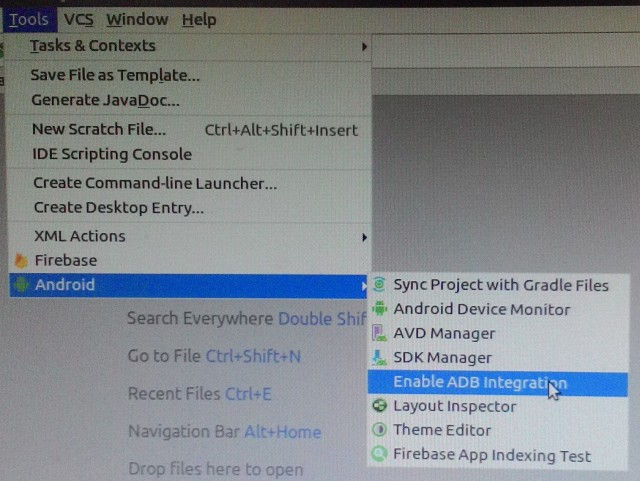Choose Sync Project with Gradle Files

pyautogui.click(x=498, y=285)
